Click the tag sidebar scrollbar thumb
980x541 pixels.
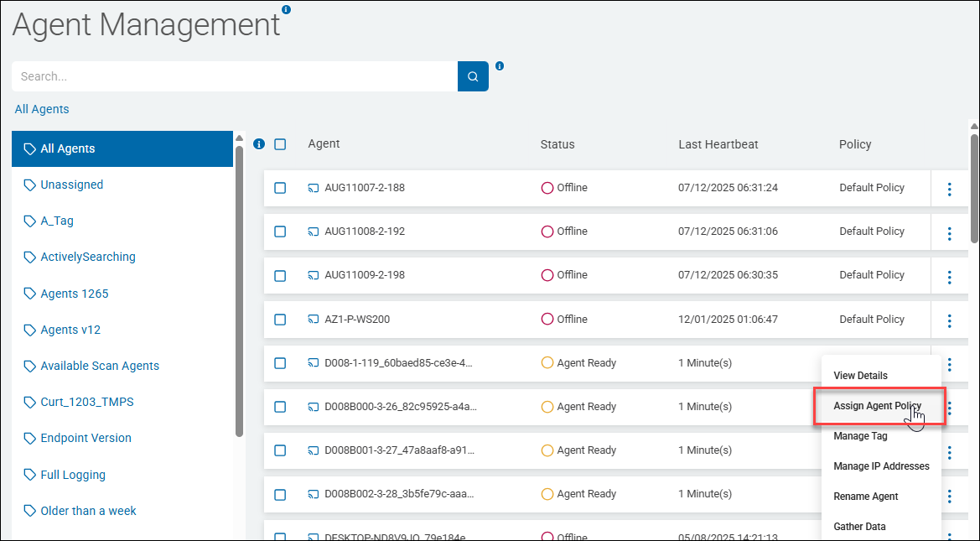(x=239, y=291)
